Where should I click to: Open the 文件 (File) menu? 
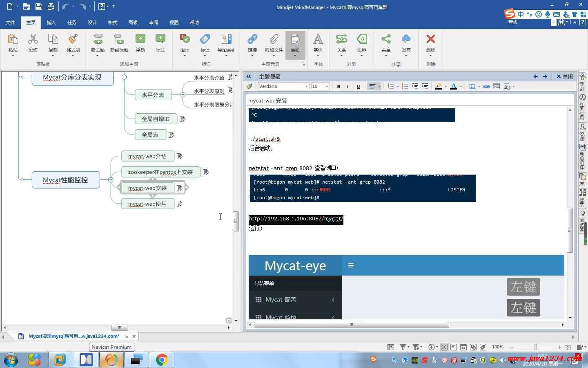point(10,22)
